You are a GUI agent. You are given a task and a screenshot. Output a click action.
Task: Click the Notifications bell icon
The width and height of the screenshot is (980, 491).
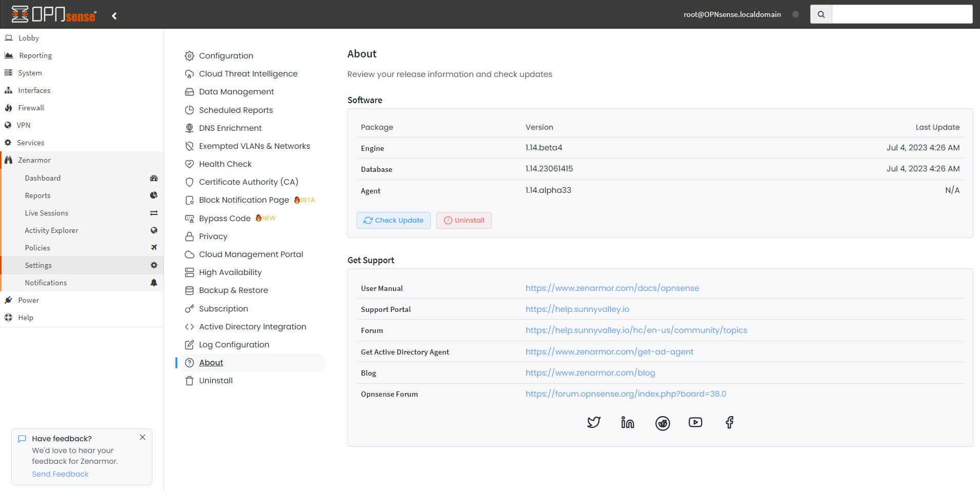pyautogui.click(x=154, y=283)
